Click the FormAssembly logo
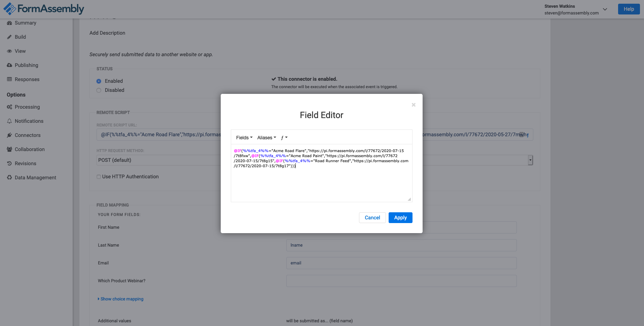 coord(44,9)
